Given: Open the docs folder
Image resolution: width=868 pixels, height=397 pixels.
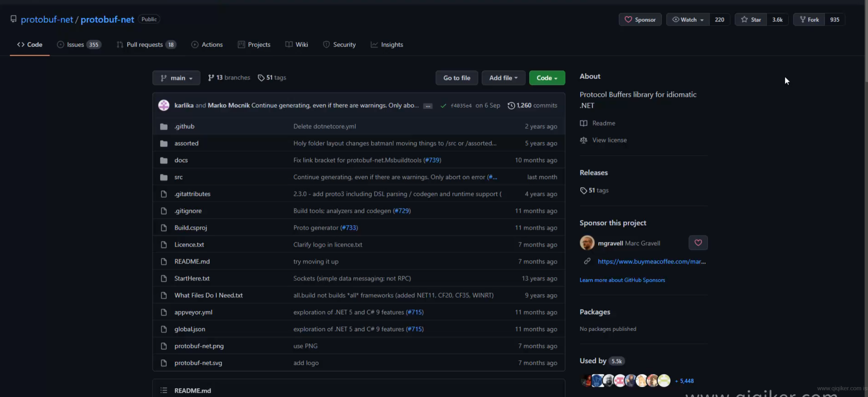Looking at the screenshot, I should (x=181, y=160).
